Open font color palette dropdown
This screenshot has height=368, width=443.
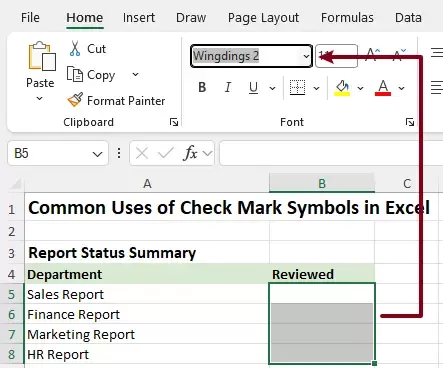pyautogui.click(x=401, y=88)
